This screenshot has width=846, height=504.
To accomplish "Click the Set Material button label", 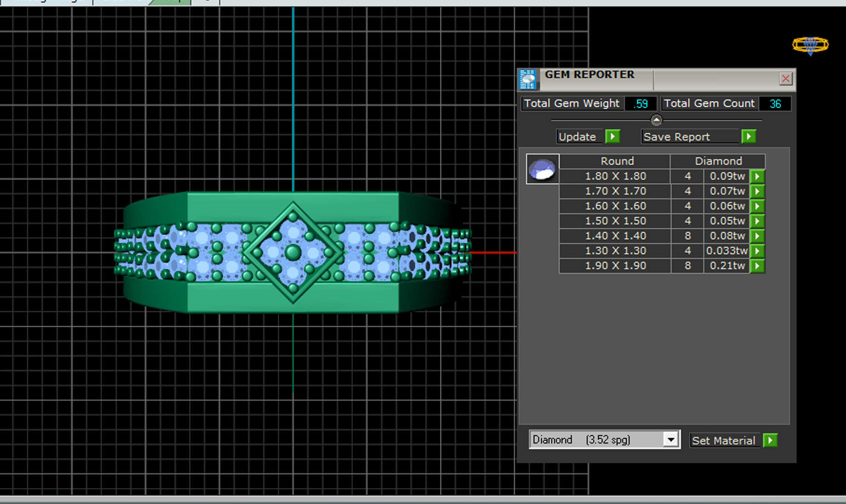I will (723, 441).
